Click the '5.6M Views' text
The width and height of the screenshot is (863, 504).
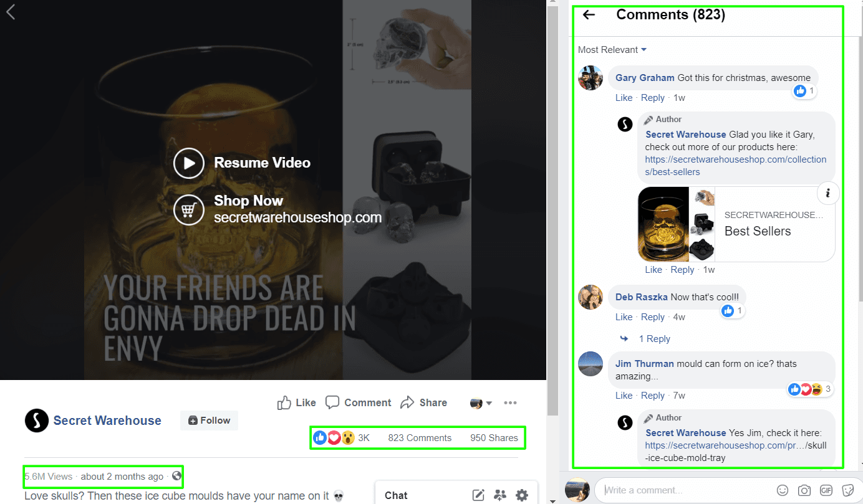49,477
